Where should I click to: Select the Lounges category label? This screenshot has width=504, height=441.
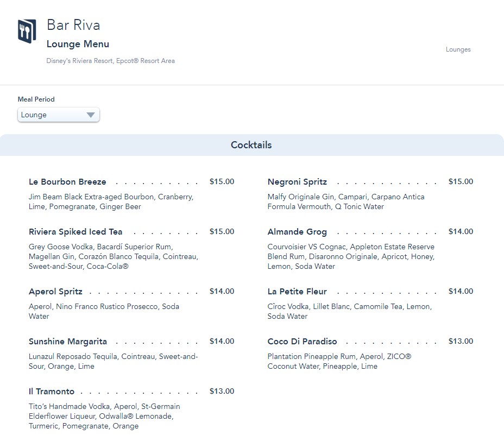click(458, 49)
